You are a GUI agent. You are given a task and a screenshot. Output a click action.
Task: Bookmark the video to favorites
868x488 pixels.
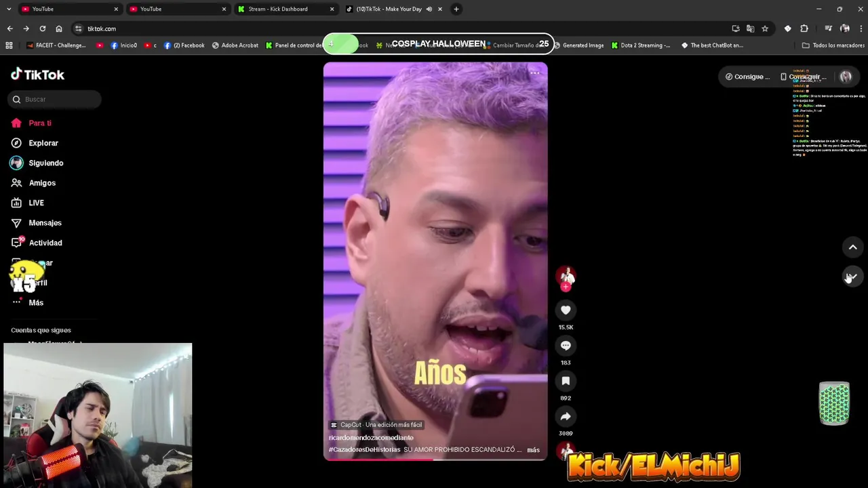tap(566, 381)
